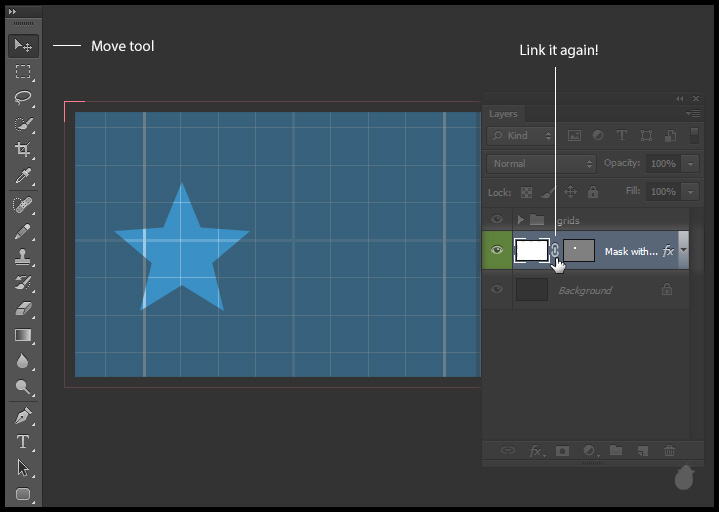Select the Eyedropper tool
This screenshot has height=512, width=719.
coord(23,177)
